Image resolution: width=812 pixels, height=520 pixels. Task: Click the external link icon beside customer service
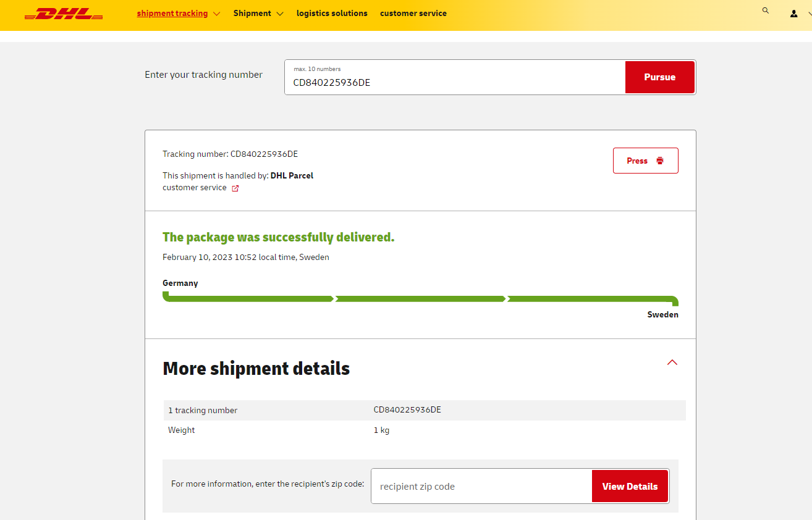click(x=235, y=188)
